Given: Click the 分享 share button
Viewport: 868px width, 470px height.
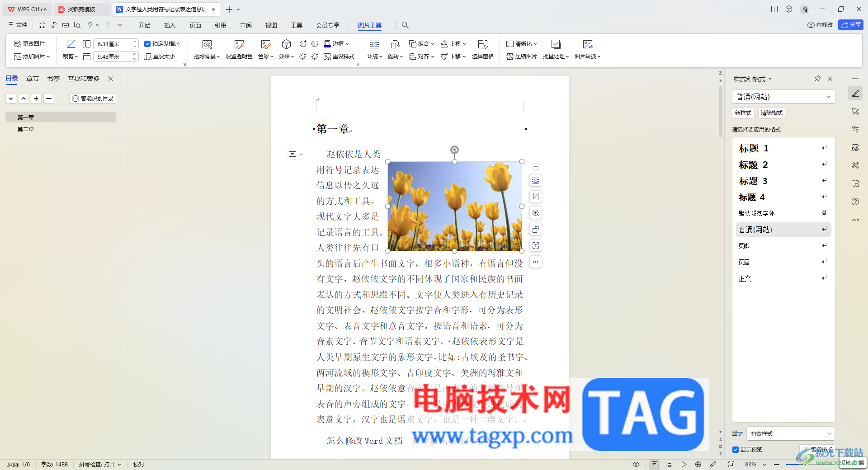Looking at the screenshot, I should tap(851, 25).
